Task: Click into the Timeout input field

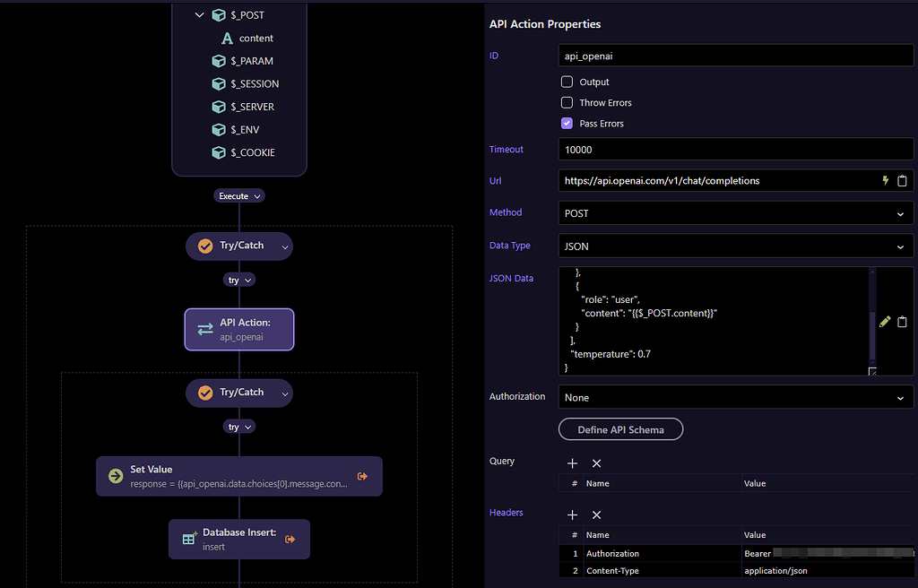Action: click(x=735, y=150)
